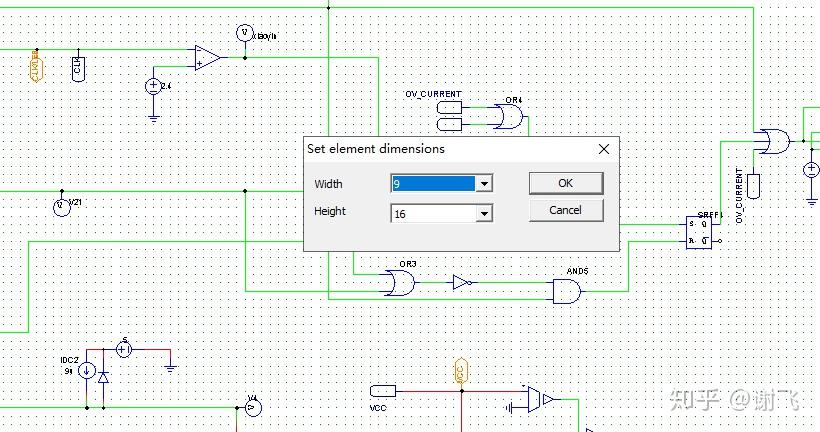Select lower input label of OR4 gate
The height and width of the screenshot is (432, 820).
click(449, 124)
